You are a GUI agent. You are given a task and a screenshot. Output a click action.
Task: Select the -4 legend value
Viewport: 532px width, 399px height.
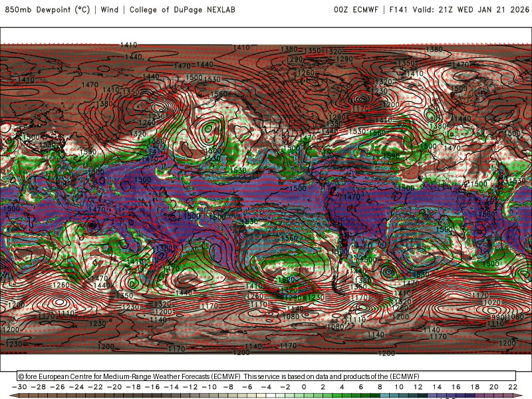tap(267, 387)
